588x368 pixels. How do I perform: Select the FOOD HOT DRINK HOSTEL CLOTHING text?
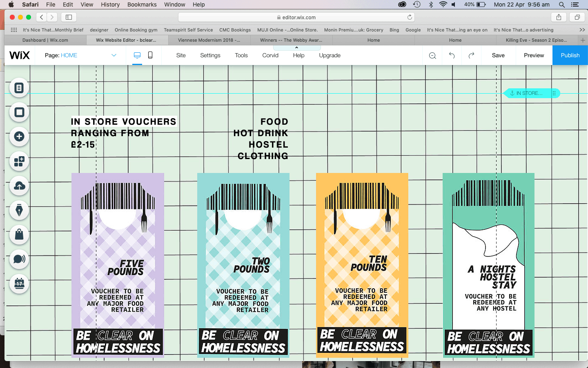[x=261, y=139]
